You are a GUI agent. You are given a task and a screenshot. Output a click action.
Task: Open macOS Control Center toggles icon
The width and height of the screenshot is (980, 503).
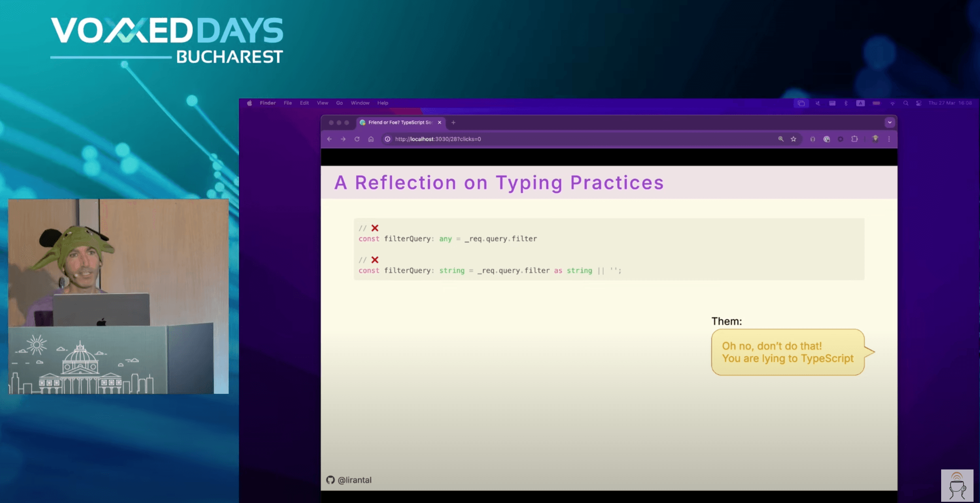(x=918, y=103)
